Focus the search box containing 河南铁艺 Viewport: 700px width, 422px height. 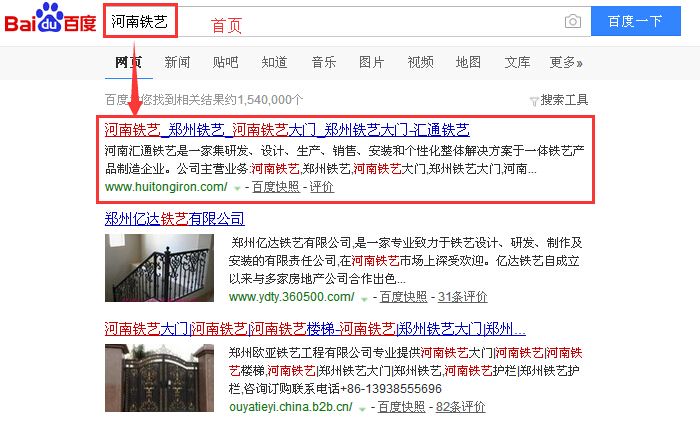[x=347, y=21]
